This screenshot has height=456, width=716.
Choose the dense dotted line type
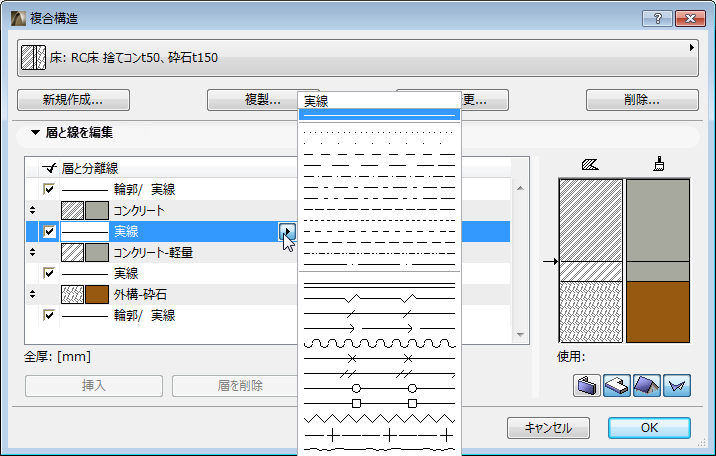[379, 132]
